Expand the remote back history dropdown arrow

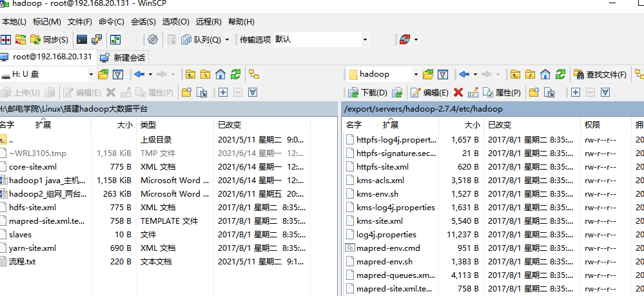coord(475,74)
